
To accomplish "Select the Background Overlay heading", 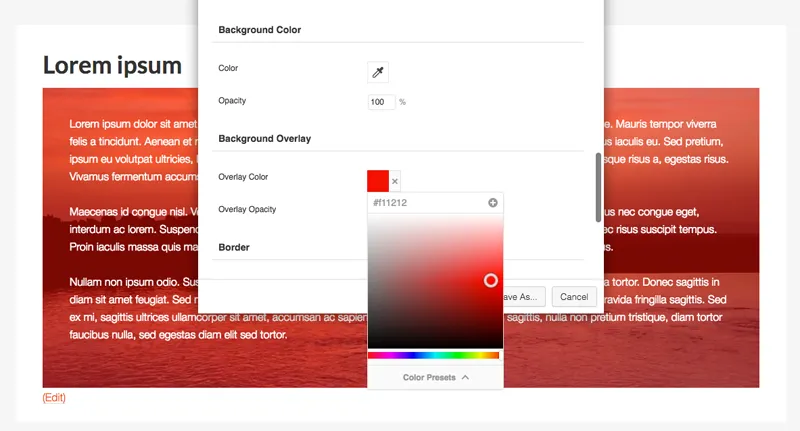I will pyautogui.click(x=264, y=139).
